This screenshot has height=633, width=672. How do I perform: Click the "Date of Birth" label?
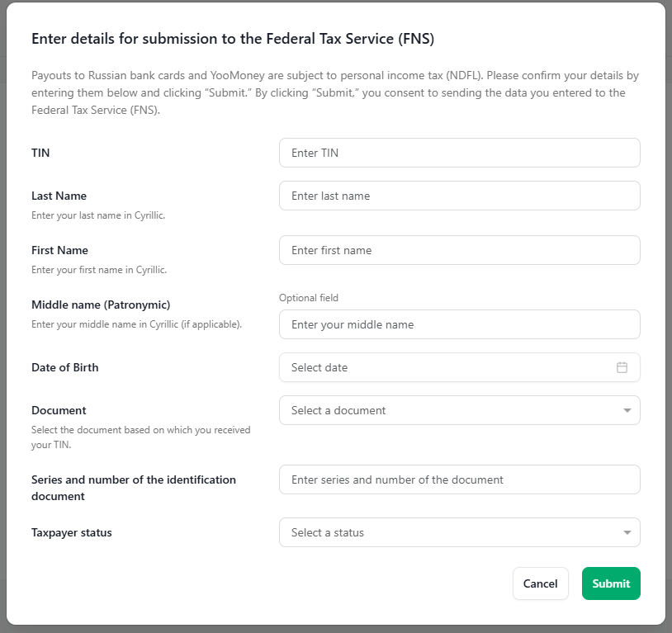tap(64, 367)
